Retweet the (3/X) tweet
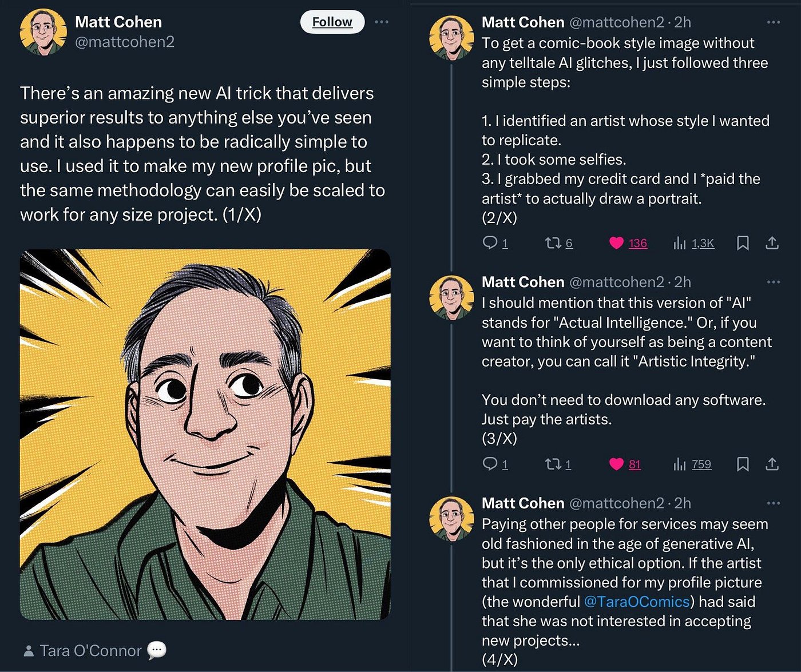This screenshot has height=672, width=801. (553, 464)
